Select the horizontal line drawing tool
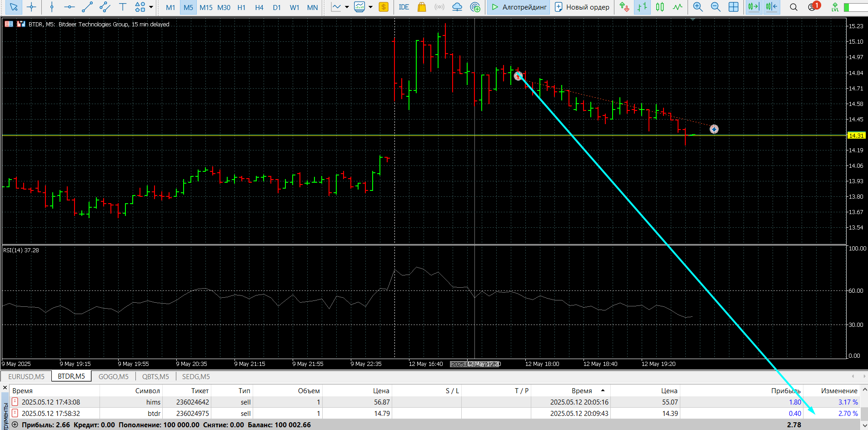 click(x=69, y=7)
